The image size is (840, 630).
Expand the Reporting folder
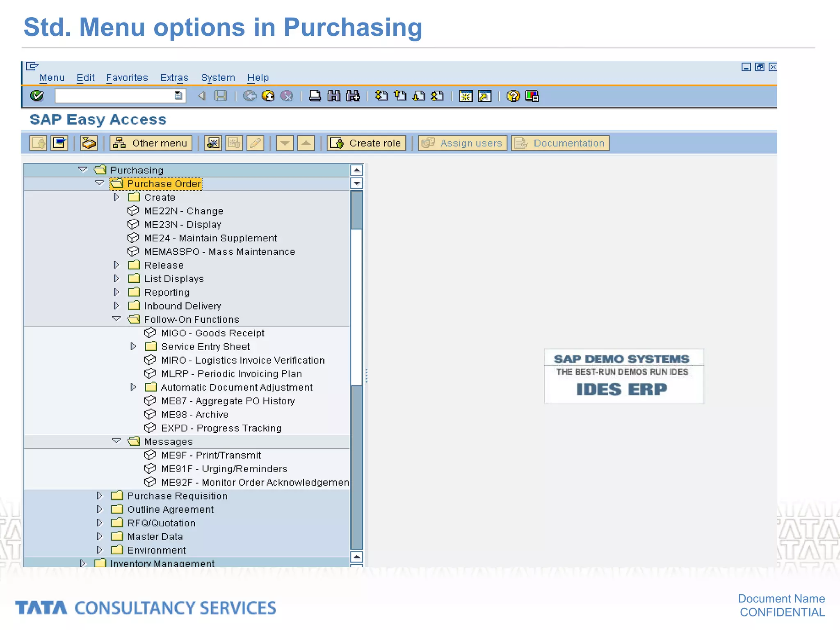pyautogui.click(x=116, y=292)
